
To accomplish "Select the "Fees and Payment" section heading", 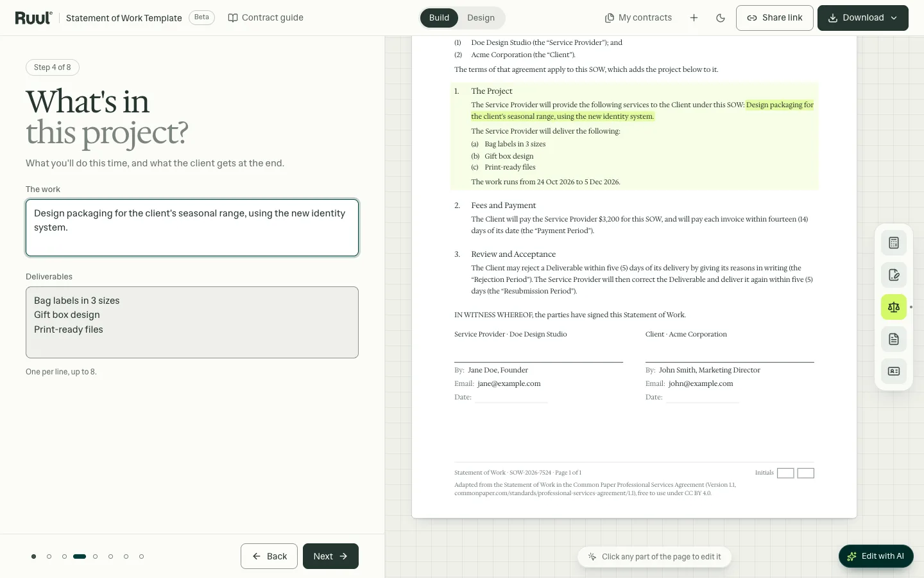I will pyautogui.click(x=503, y=206).
